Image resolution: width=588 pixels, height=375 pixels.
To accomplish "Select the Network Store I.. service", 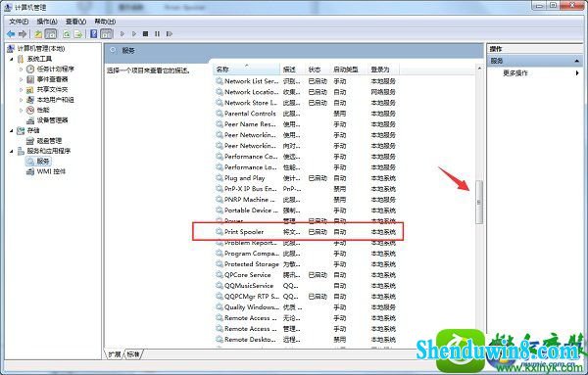I will [x=306, y=103].
